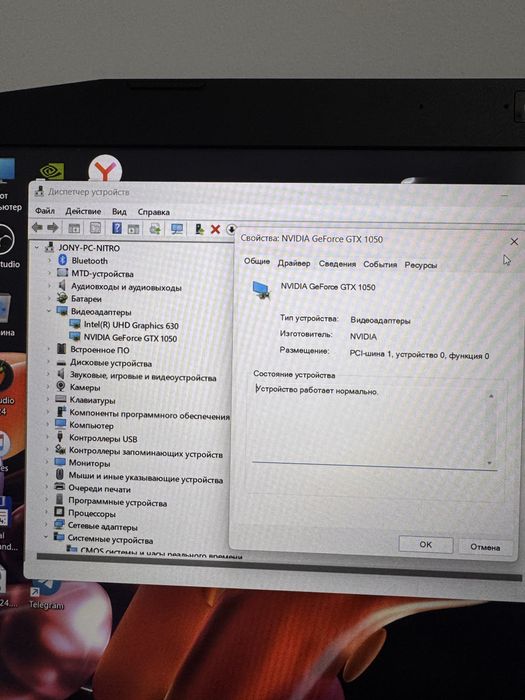Click the Процессоры chip icon
This screenshot has width=525, height=700.
tap(59, 512)
